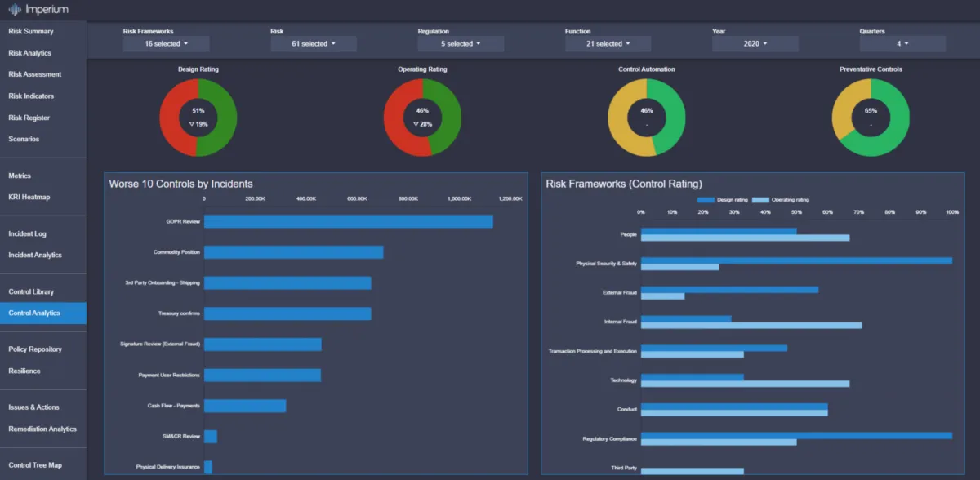Select the Commodity Position bar
The image size is (980, 480).
point(294,252)
